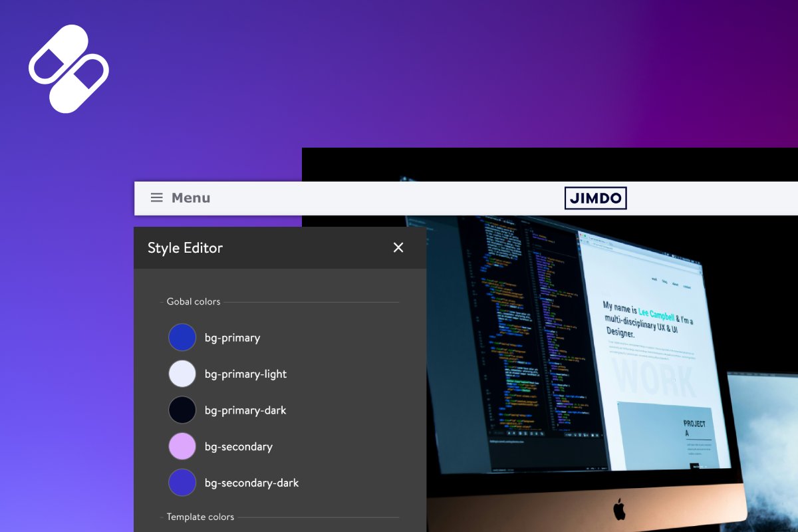The image size is (798, 532).
Task: Click the bg-secondary-dark label text
Action: [251, 482]
